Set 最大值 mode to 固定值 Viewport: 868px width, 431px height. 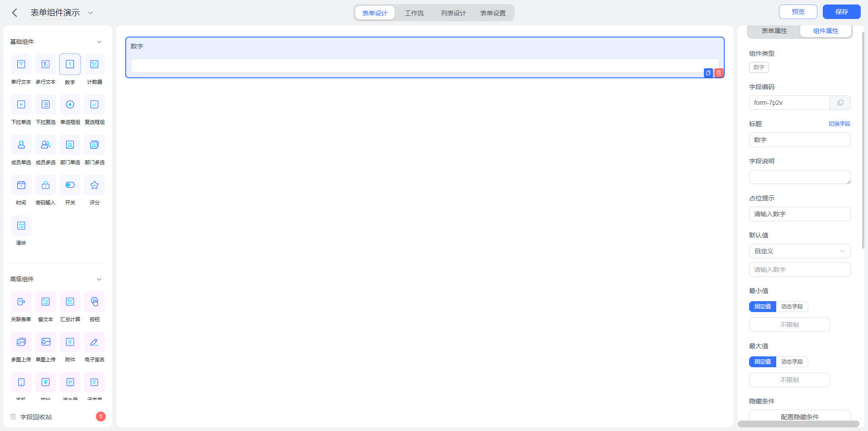(x=763, y=362)
